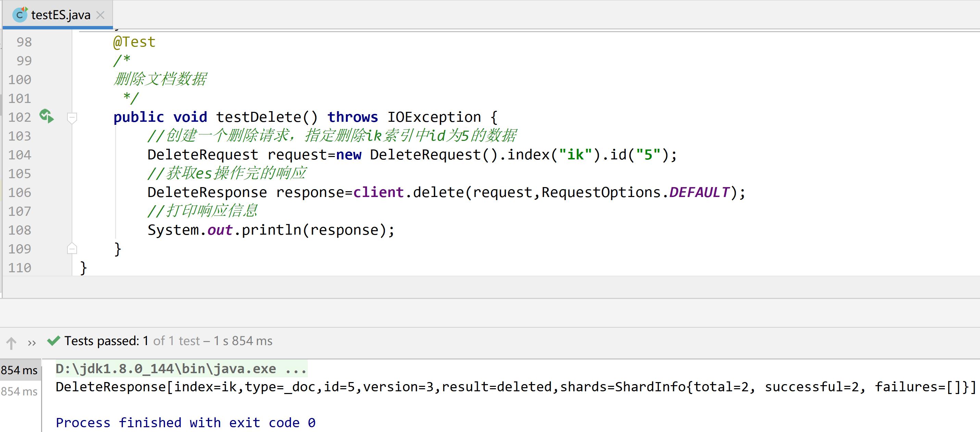980x432 pixels.
Task: Collapse testDelete method at line 102 fold marker
Action: click(x=72, y=117)
